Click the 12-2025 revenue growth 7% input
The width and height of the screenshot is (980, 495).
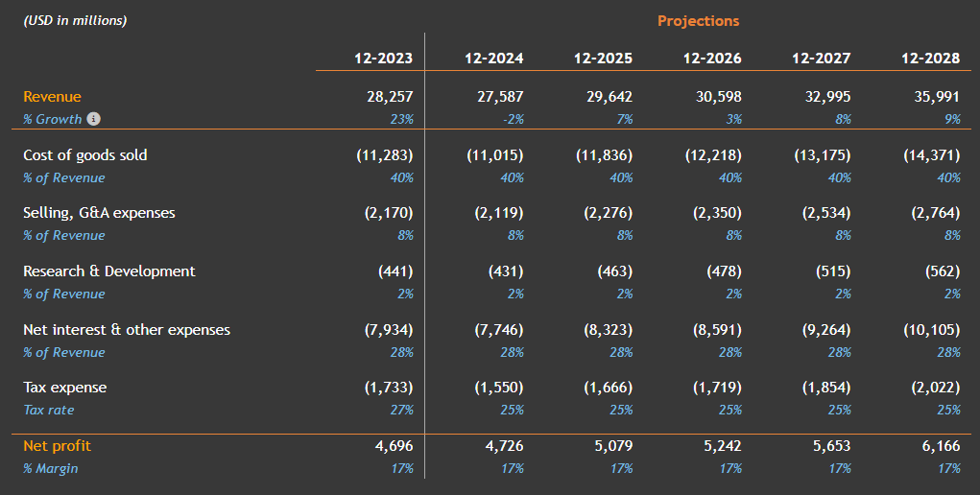click(x=622, y=119)
